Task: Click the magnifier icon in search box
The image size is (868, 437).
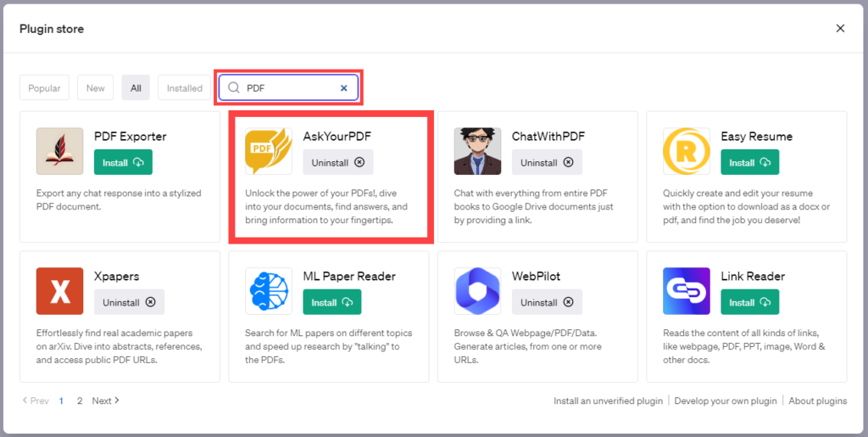Action: 234,88
